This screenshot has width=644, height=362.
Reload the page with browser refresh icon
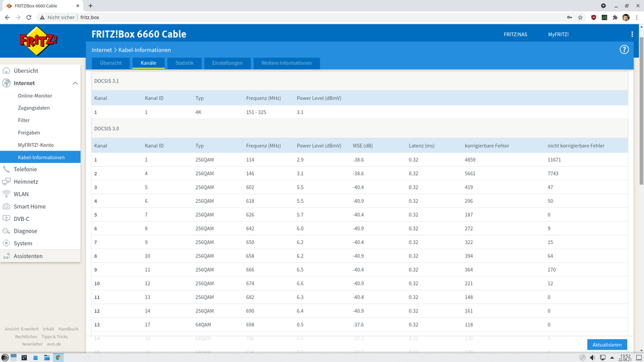click(29, 17)
